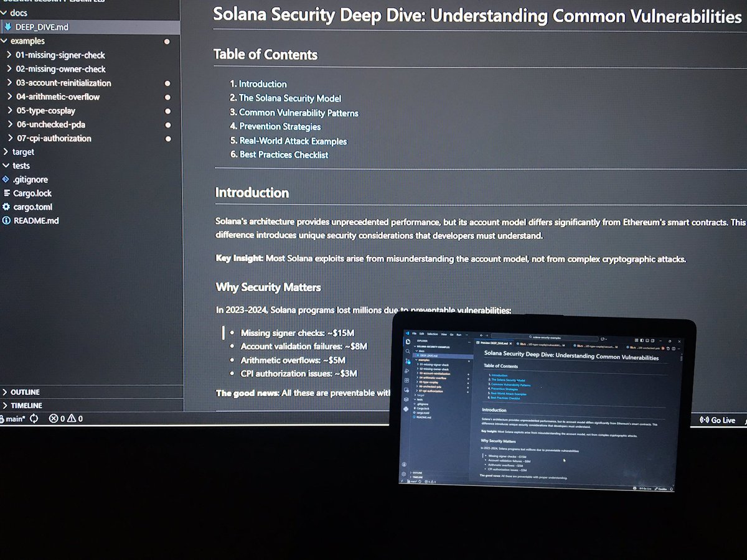Open the Extensions view on the laptop
Screen dimensions: 747x560
(x=406, y=380)
